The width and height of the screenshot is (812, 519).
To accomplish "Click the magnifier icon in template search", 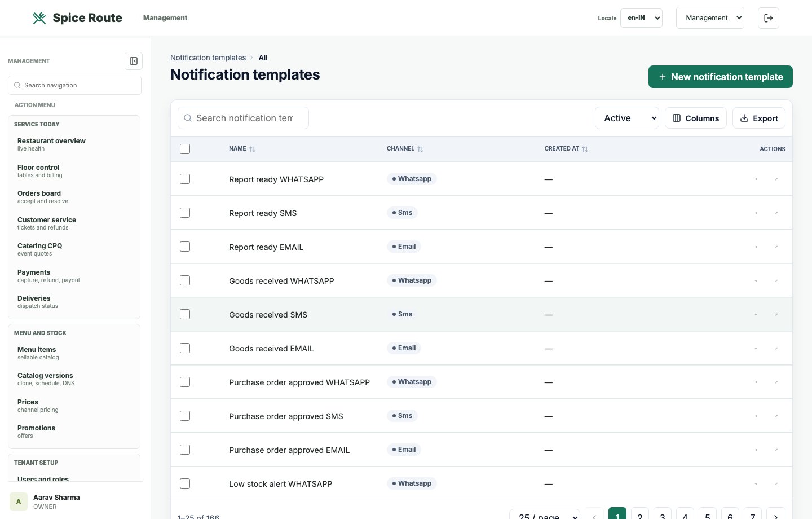I will tap(188, 118).
